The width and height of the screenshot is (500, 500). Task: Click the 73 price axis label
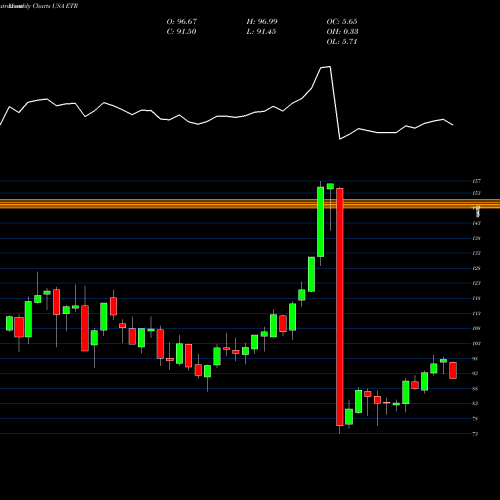pos(475,434)
